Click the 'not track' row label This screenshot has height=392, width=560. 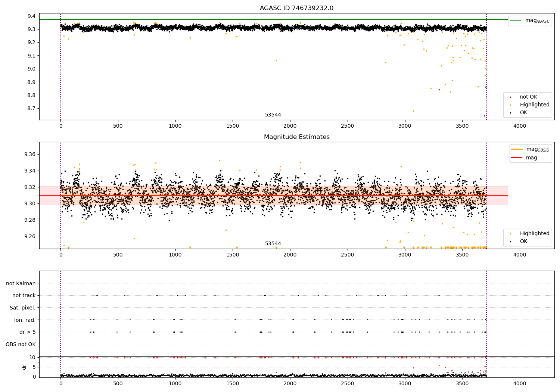[x=24, y=296]
